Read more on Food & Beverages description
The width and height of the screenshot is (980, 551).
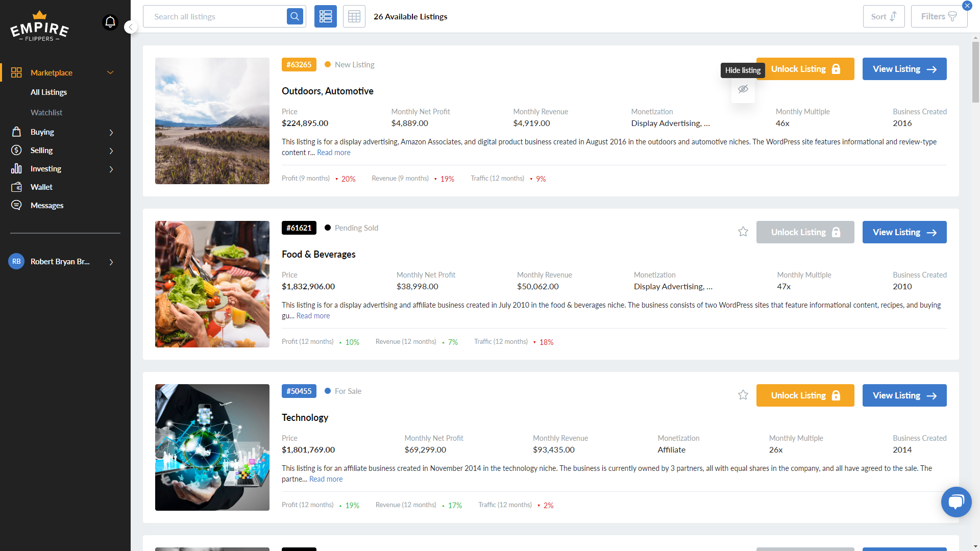pos(313,316)
